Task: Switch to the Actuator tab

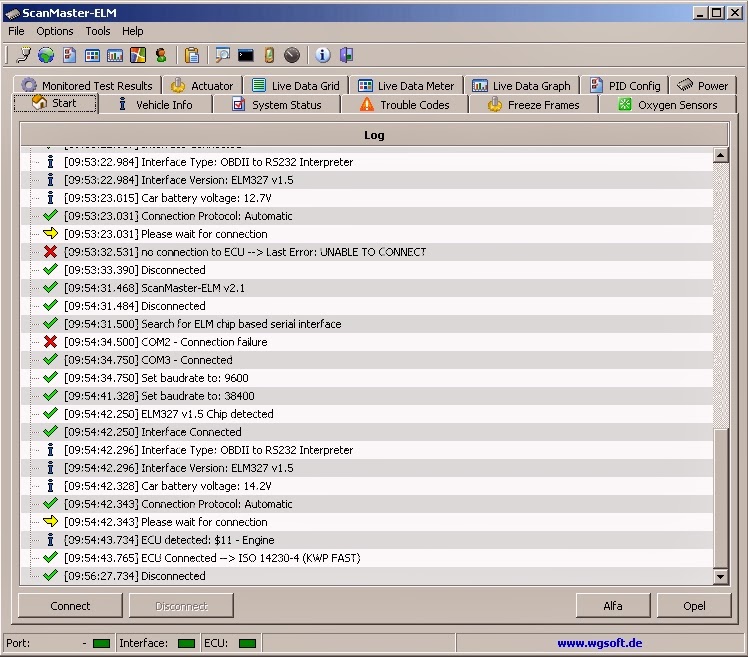Action: click(202, 85)
